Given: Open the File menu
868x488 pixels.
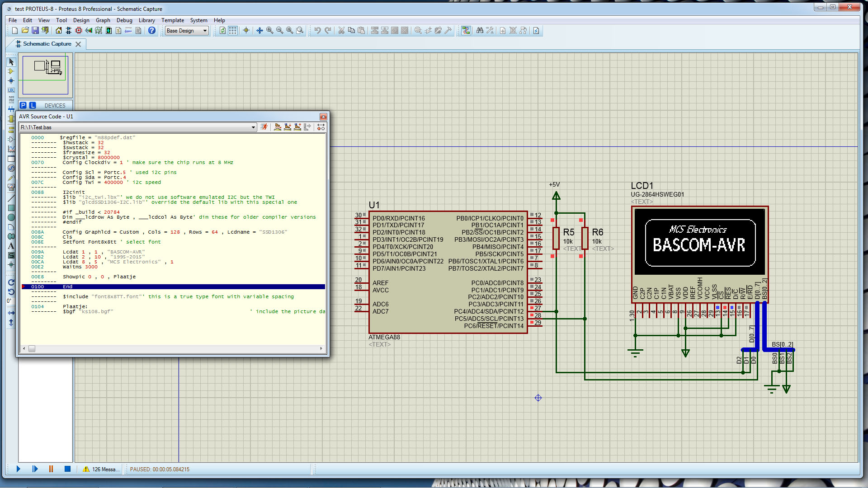Looking at the screenshot, I should click(x=13, y=20).
